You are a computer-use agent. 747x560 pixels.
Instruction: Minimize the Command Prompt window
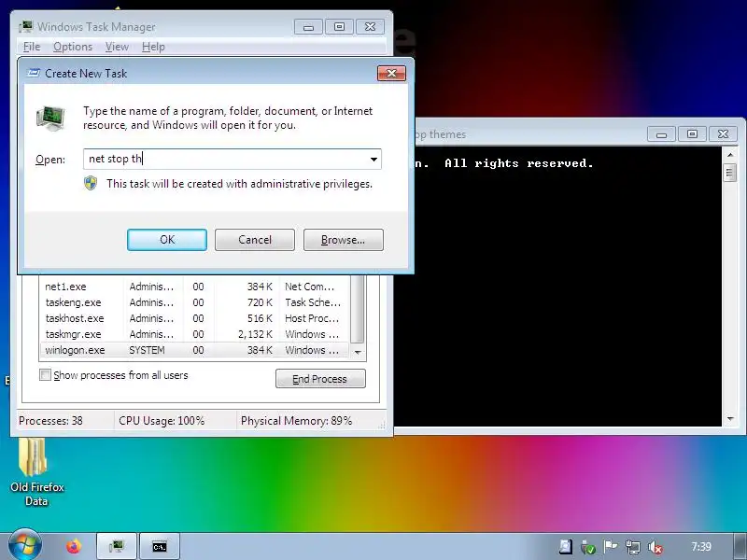tap(661, 134)
